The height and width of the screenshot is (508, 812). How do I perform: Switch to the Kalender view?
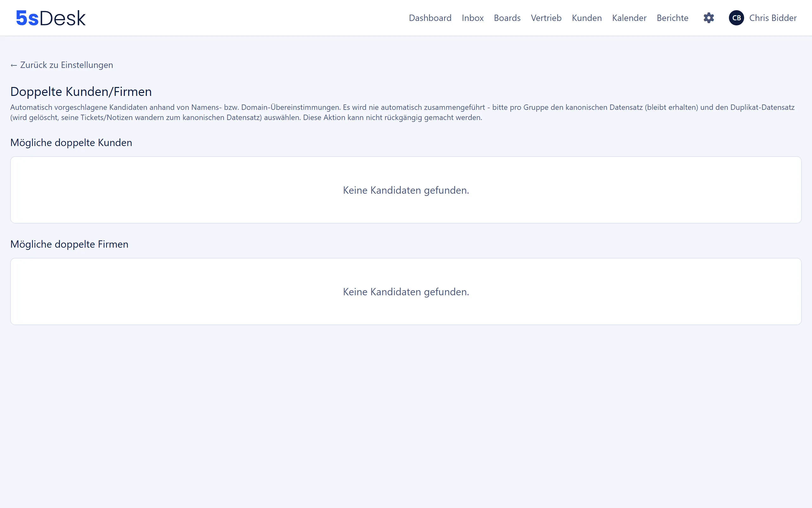pos(629,18)
